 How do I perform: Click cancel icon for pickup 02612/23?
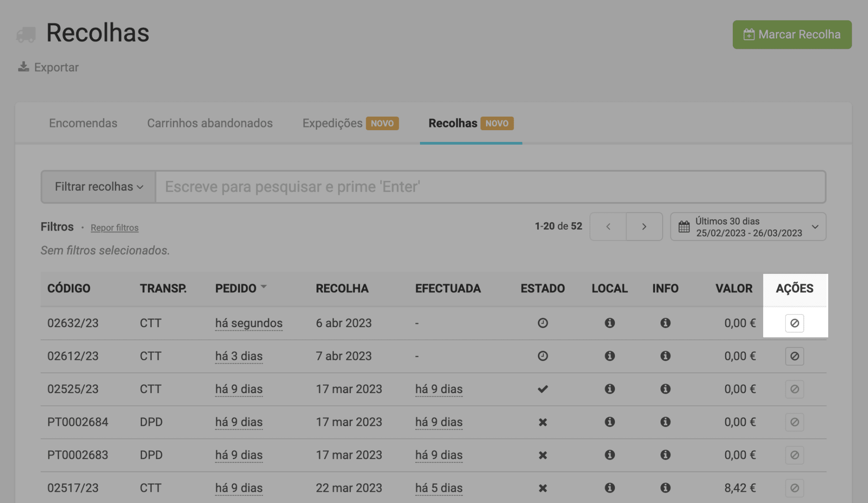pyautogui.click(x=794, y=356)
